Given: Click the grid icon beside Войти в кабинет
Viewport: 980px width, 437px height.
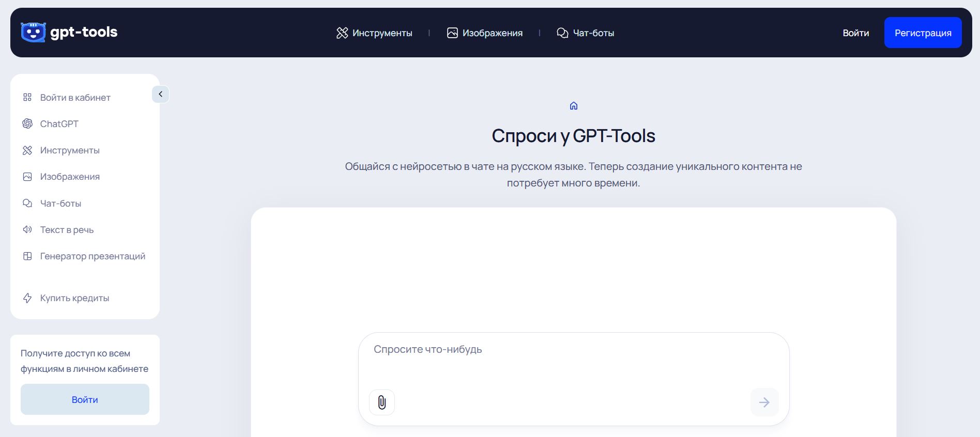Looking at the screenshot, I should pos(27,97).
